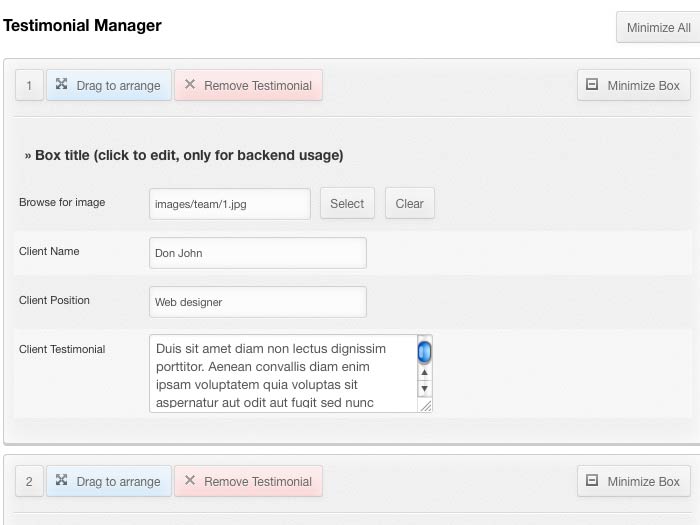This screenshot has height=525, width=700.
Task: Click the X icon on second Remove Testimonial
Action: 190,481
